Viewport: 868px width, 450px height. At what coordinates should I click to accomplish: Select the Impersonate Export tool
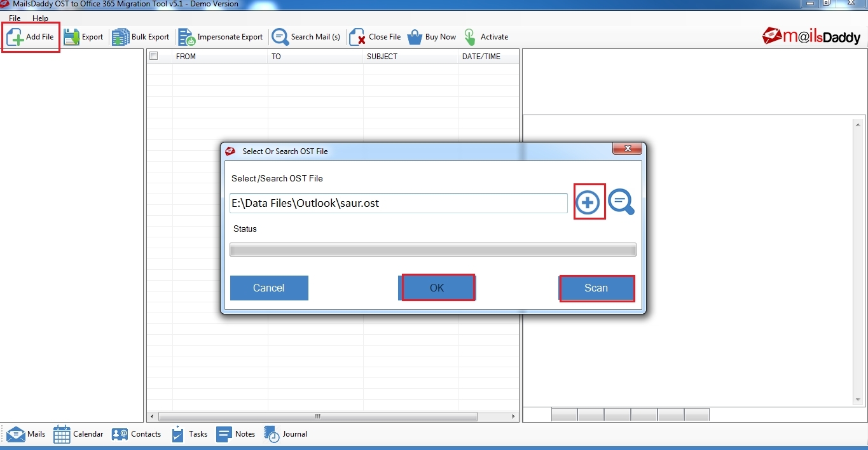pos(221,37)
